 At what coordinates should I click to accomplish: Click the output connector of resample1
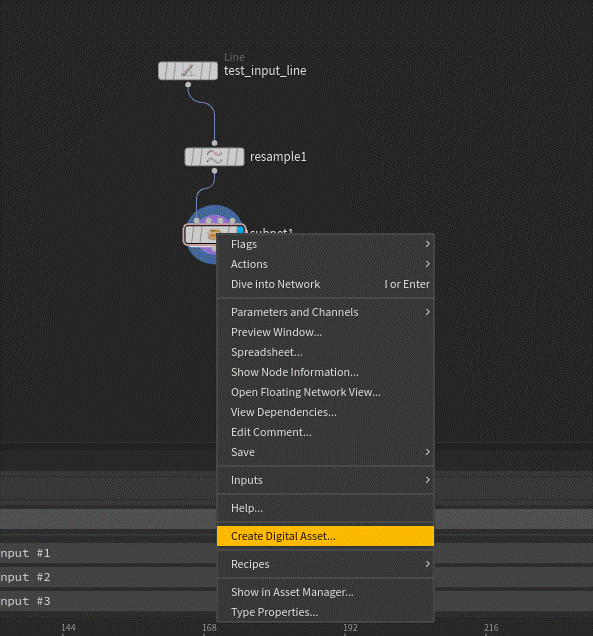pyautogui.click(x=215, y=171)
